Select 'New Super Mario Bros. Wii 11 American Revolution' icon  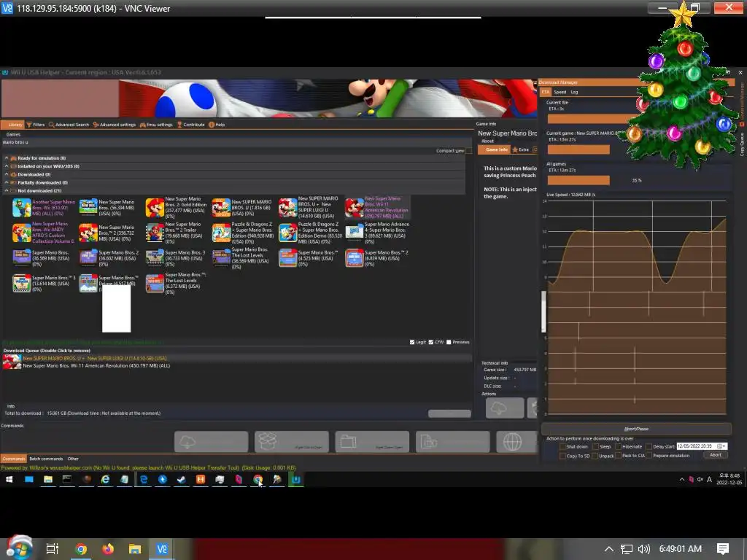click(355, 208)
